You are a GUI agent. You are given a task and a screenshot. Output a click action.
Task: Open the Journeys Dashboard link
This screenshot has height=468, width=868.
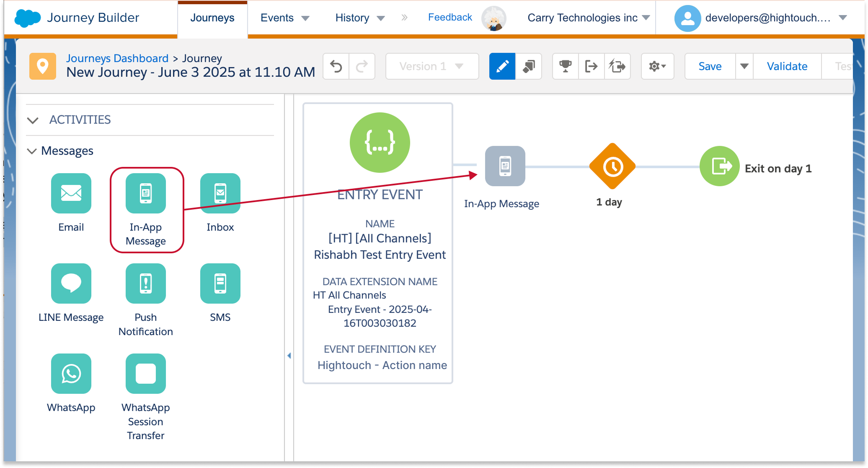click(x=117, y=58)
